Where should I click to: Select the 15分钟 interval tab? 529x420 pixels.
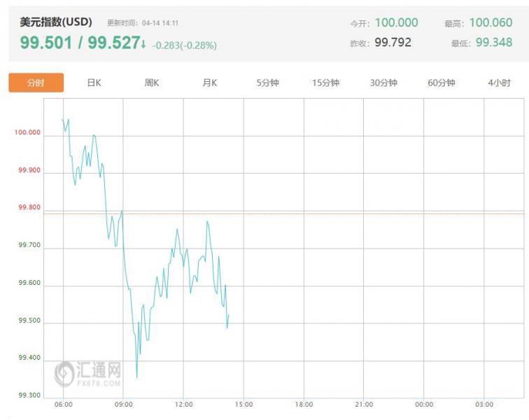click(325, 83)
